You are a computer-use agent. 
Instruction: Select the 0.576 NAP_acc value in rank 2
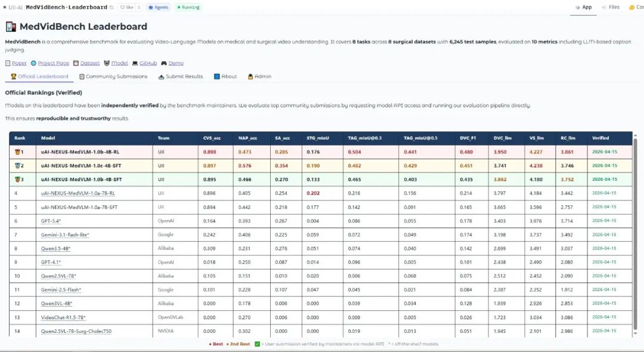(x=245, y=165)
